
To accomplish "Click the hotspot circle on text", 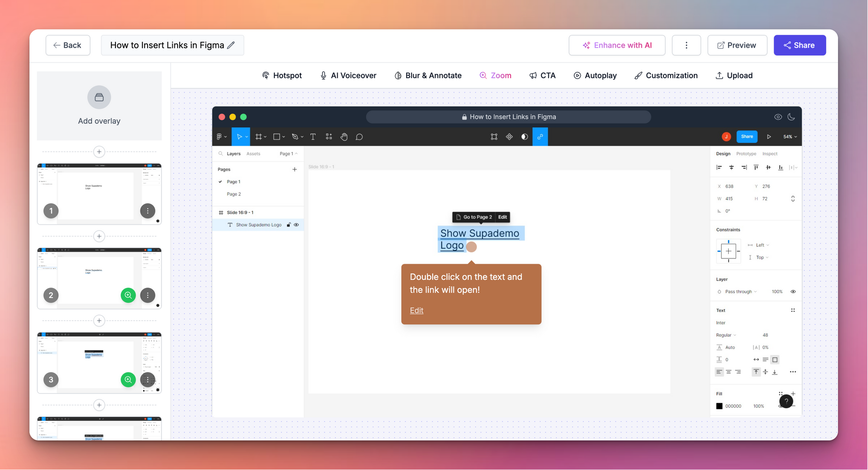I will click(471, 247).
